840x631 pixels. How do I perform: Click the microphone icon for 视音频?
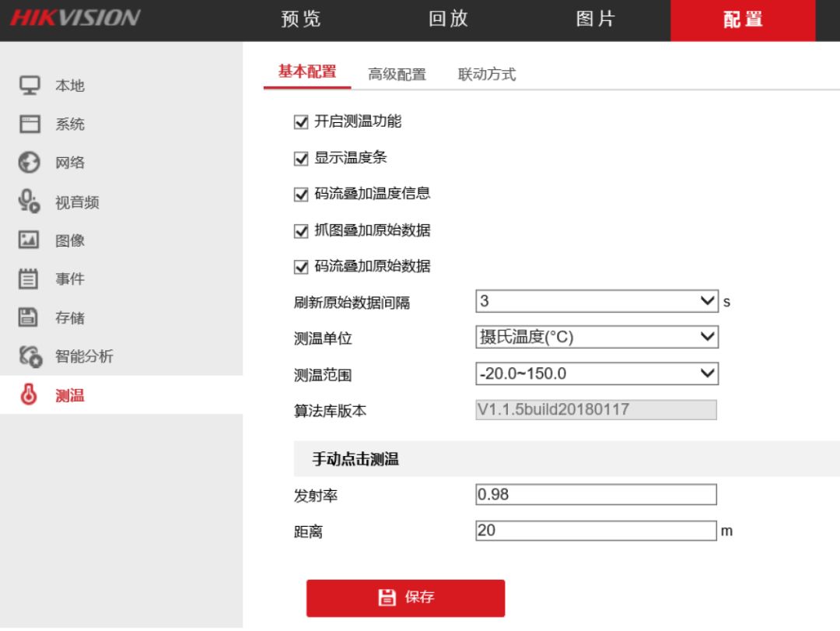tap(29, 202)
